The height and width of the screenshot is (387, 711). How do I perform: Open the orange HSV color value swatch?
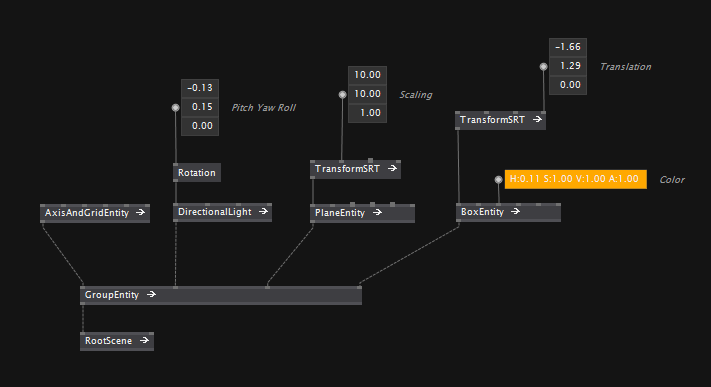(x=576, y=179)
